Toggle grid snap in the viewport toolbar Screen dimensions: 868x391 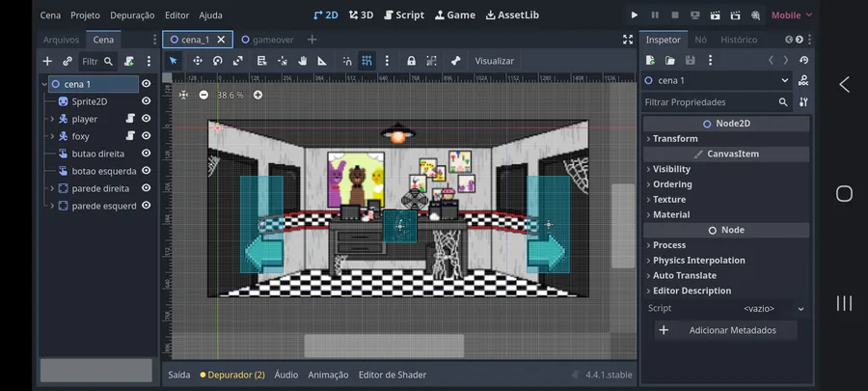[x=366, y=61]
